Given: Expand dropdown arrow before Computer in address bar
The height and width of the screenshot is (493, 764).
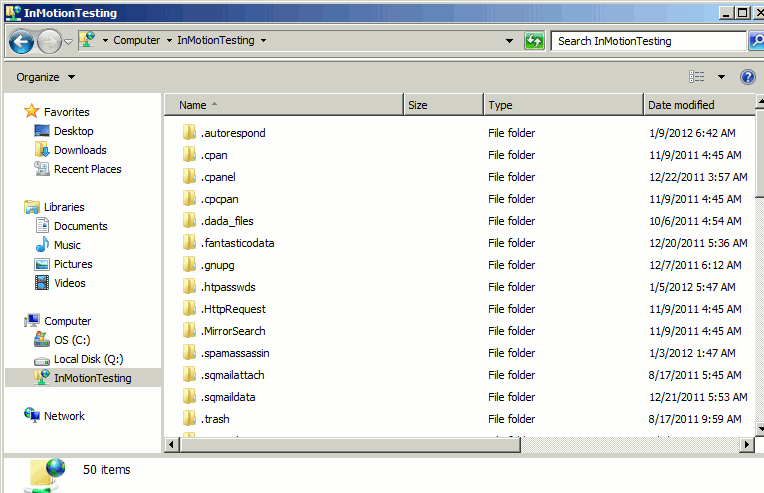Looking at the screenshot, I should point(105,40).
